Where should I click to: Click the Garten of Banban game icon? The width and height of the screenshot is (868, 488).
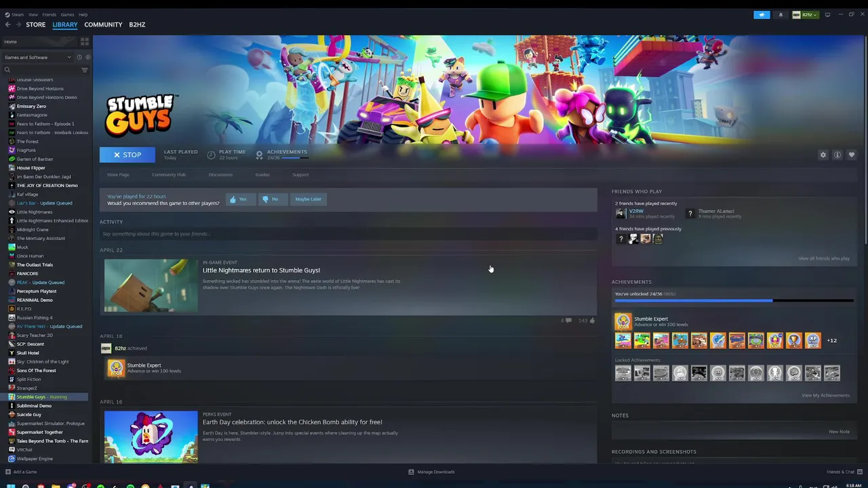tap(12, 159)
